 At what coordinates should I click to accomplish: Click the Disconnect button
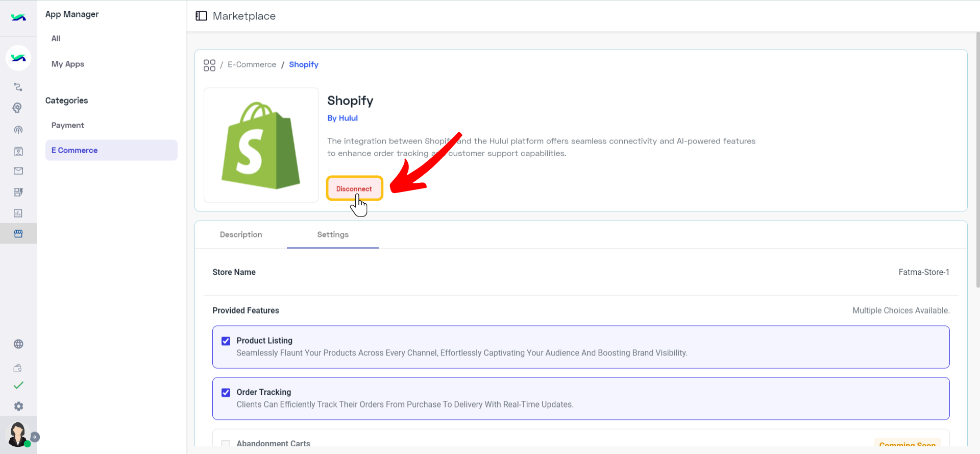coord(354,188)
